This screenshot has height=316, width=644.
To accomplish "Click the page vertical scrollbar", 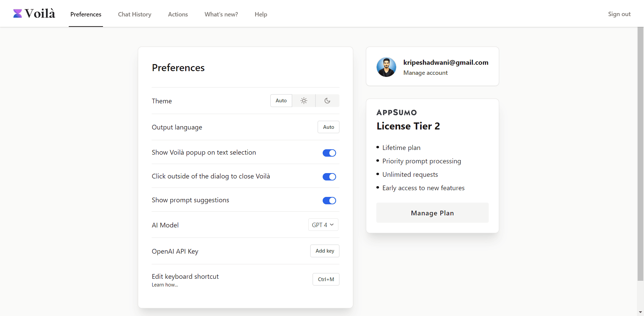I will [640, 154].
